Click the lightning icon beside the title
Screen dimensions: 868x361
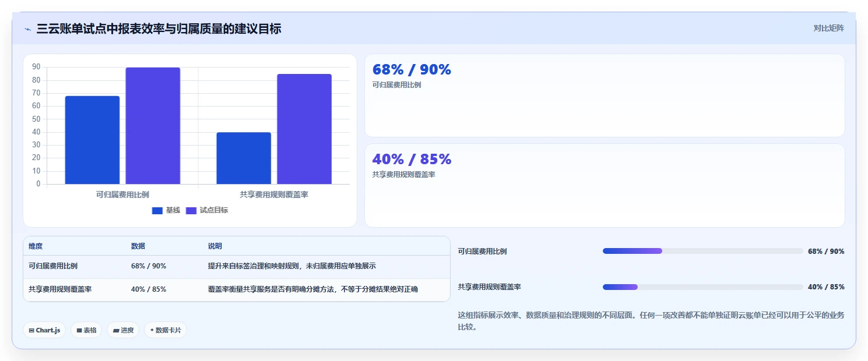(28, 29)
